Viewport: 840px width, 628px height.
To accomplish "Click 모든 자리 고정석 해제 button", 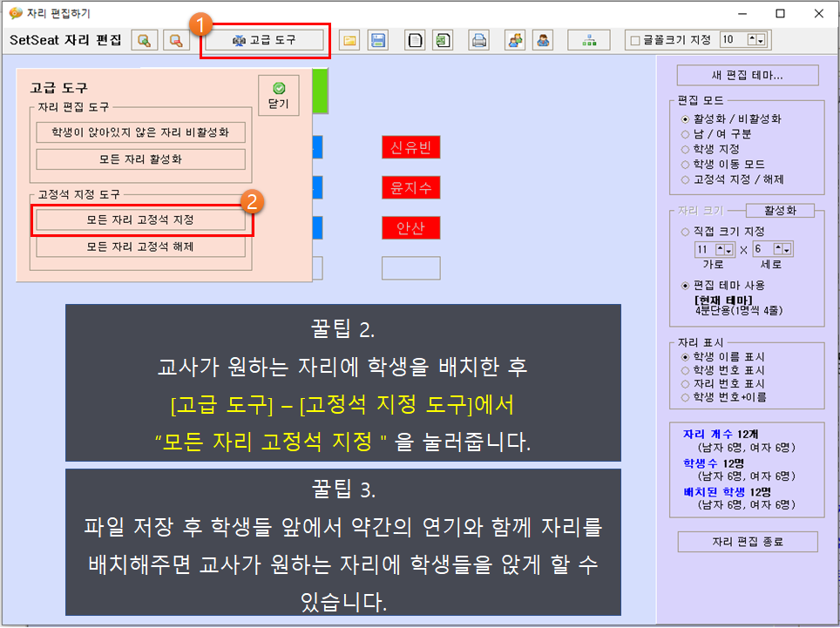I will coord(140,246).
